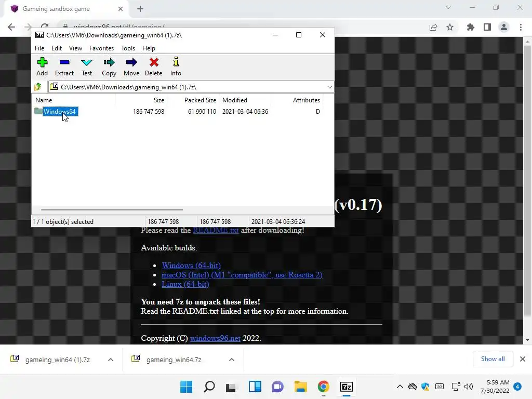Sort by the Attributes column header

297,100
